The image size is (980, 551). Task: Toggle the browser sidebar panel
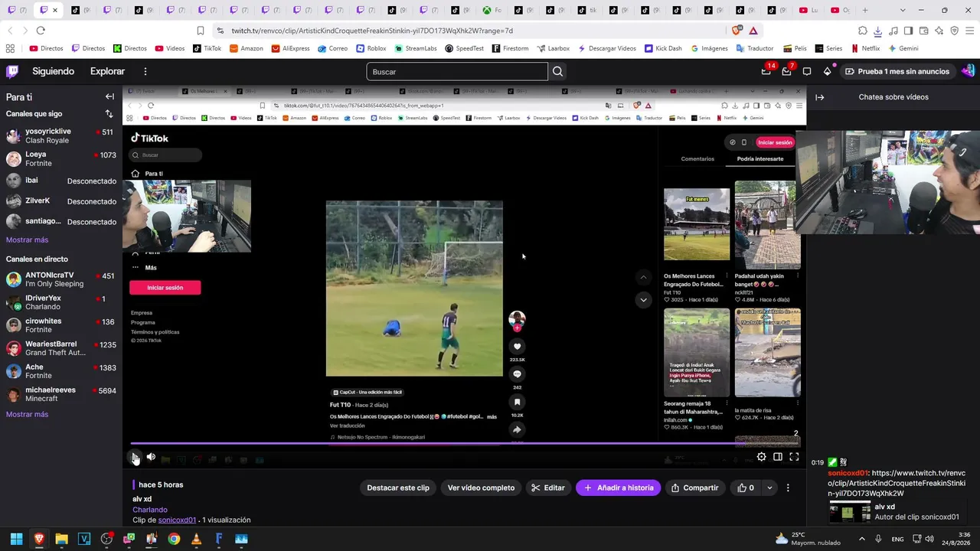coord(909,31)
